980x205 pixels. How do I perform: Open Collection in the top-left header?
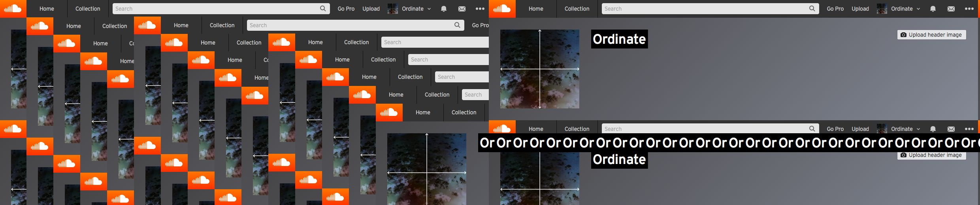[x=88, y=9]
